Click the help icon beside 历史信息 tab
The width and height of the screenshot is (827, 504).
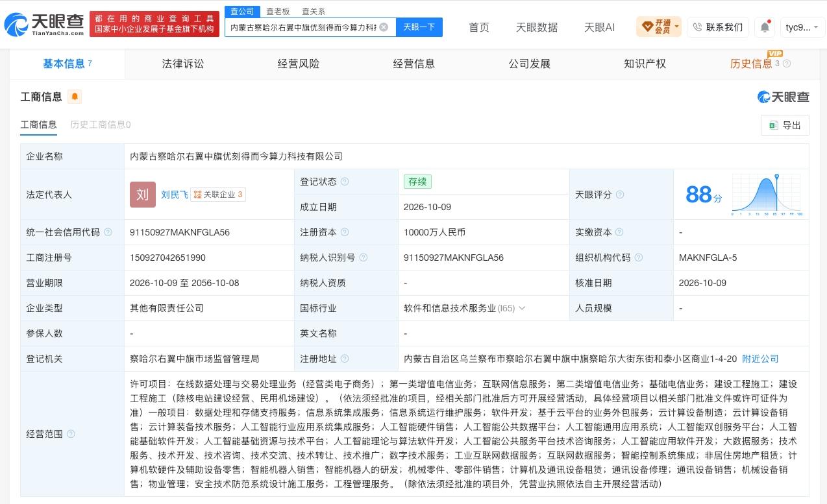coord(787,64)
